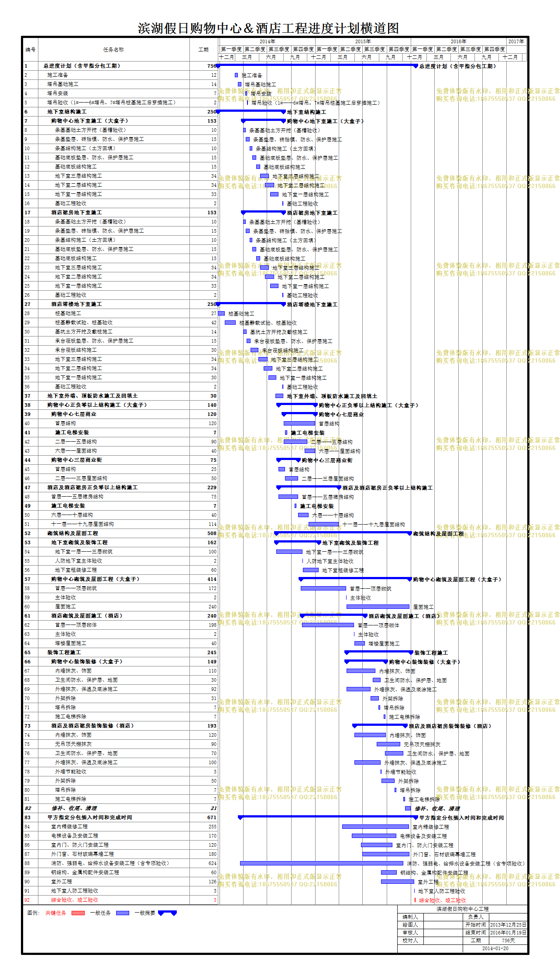
Task: Select the 工期 column header
Action: pyautogui.click(x=204, y=50)
